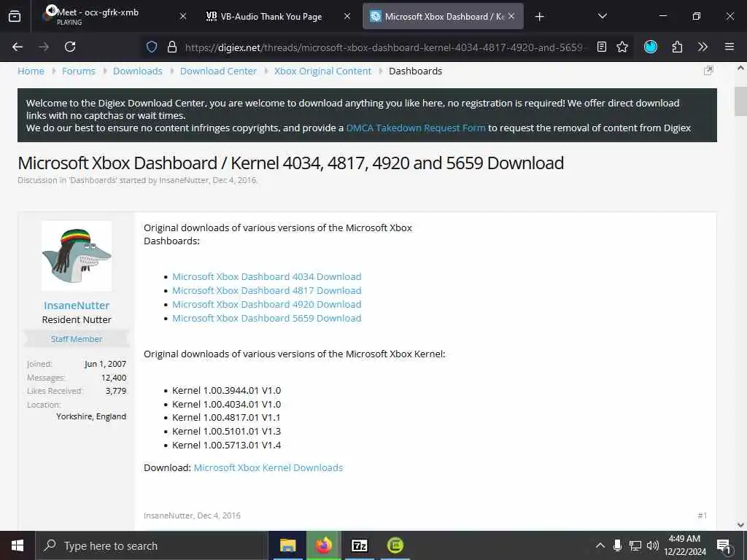Open clock showing 4:49 AM
Screen dimensions: 747x560
click(684, 545)
